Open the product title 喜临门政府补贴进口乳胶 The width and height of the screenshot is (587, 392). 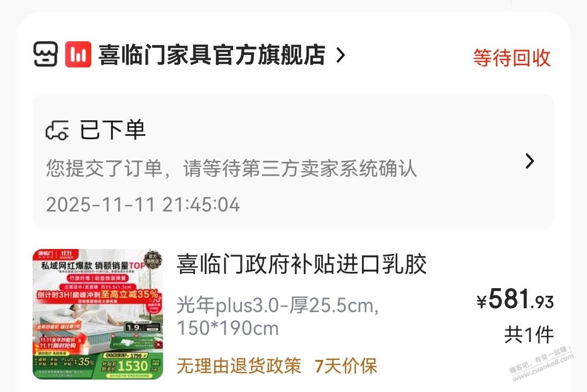click(x=301, y=264)
